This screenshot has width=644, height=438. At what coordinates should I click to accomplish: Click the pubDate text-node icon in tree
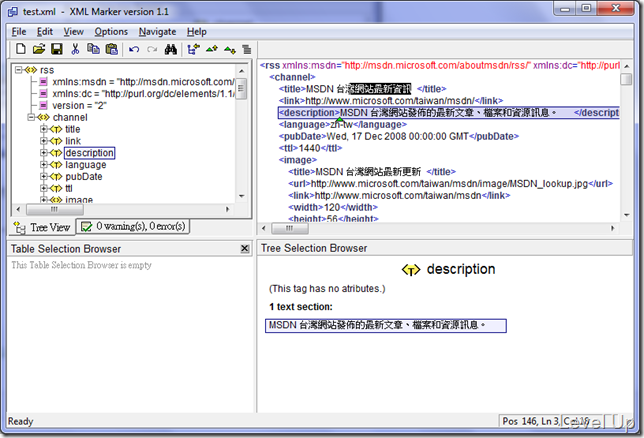56,177
